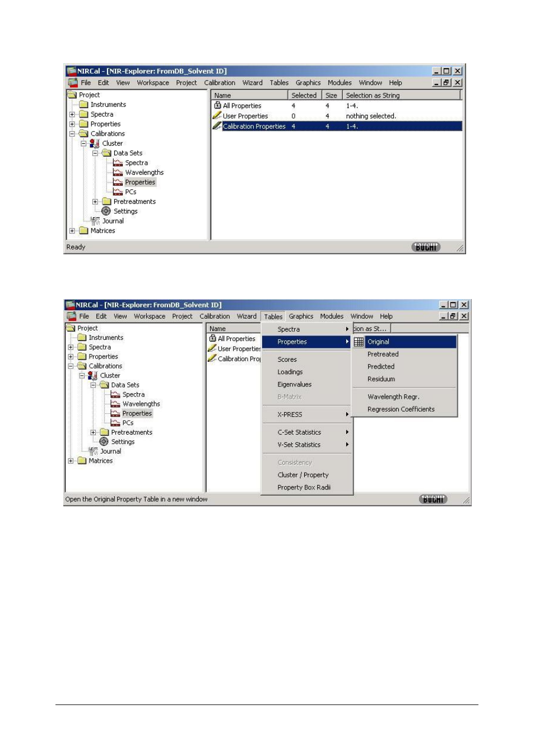The height and width of the screenshot is (756, 535).
Task: Choose Residuum from Properties submenu
Action: click(382, 379)
